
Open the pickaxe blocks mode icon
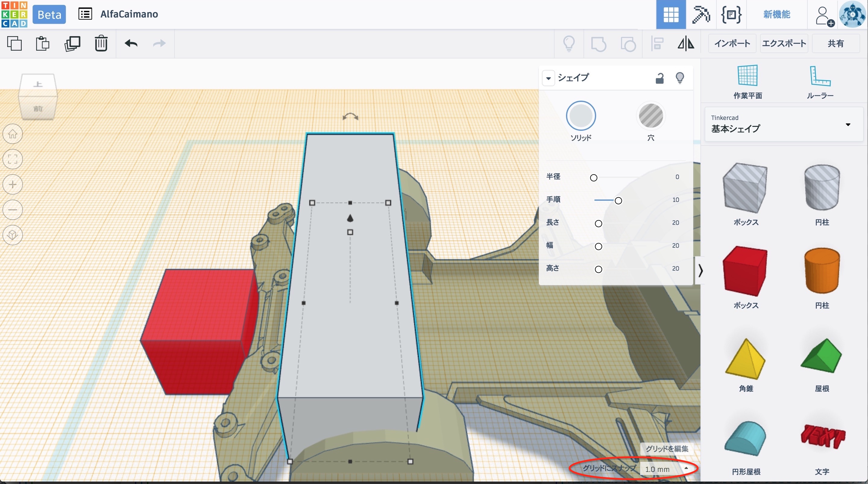[700, 14]
